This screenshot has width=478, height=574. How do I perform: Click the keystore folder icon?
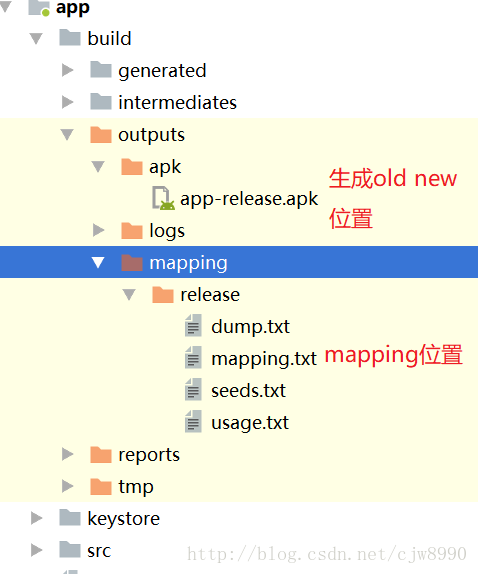pos(70,518)
